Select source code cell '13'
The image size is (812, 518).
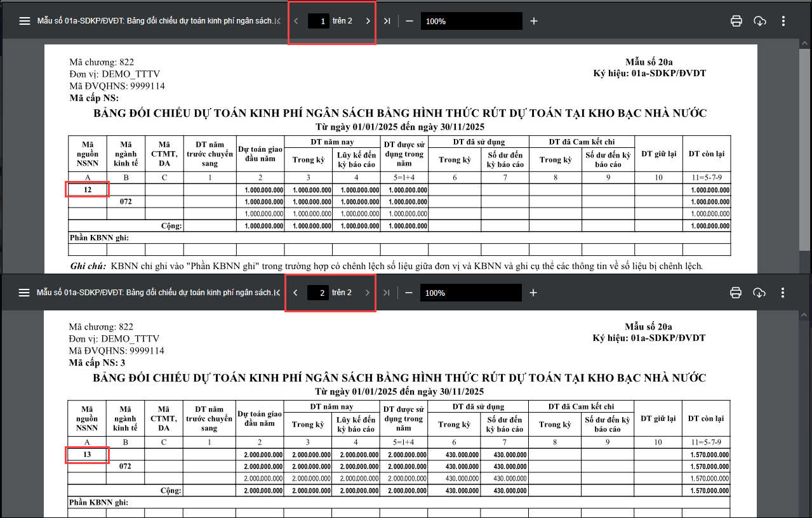point(88,455)
